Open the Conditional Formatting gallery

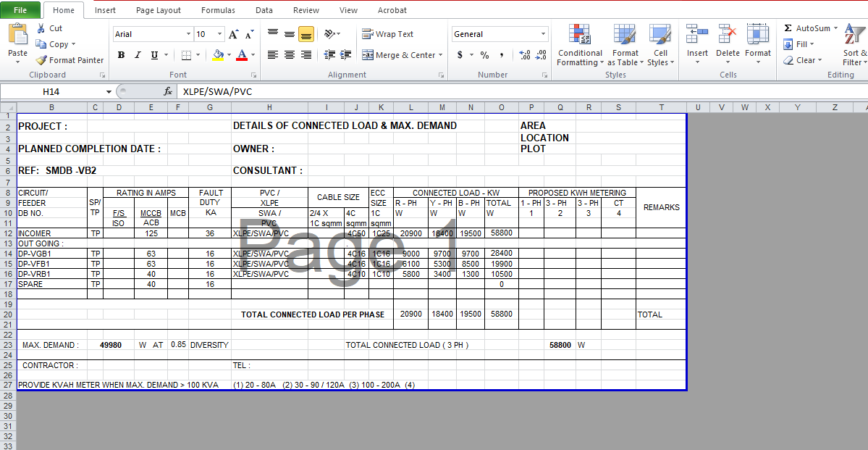(x=579, y=43)
